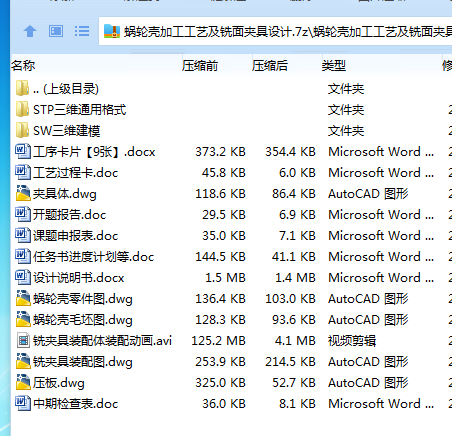The width and height of the screenshot is (452, 436).
Task: Click the 136.4 KB size of 蜗轮壳零件图.dwg
Action: click(220, 299)
